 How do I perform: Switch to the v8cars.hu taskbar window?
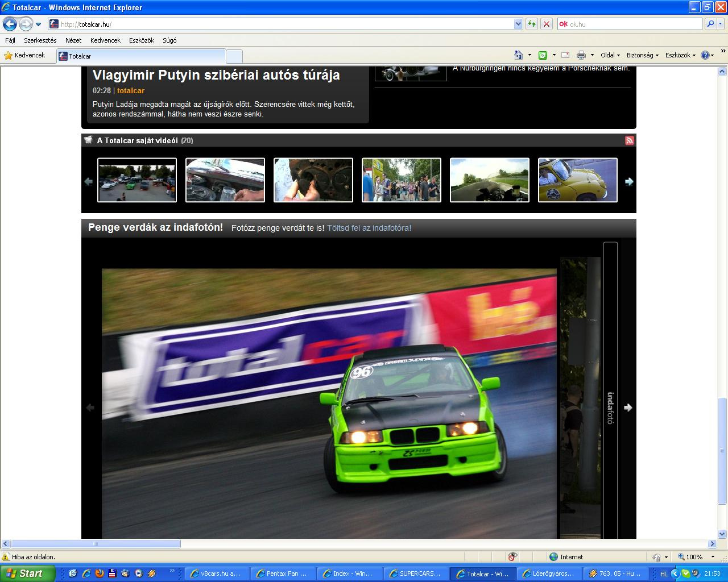coord(216,573)
